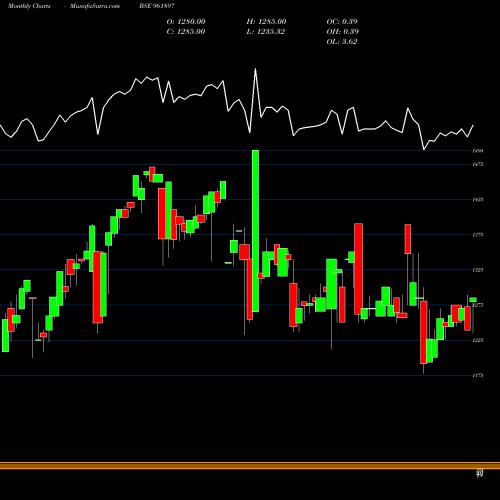This screenshot has width=500, height=500.
Task: Click the 'OH: 0.39' reading
Action: coord(342,32)
